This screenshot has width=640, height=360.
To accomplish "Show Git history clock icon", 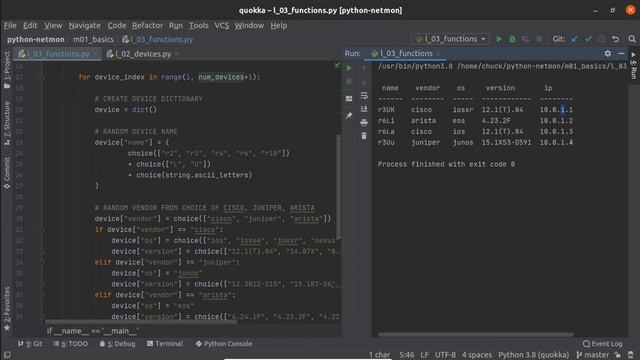I will pyautogui.click(x=601, y=39).
